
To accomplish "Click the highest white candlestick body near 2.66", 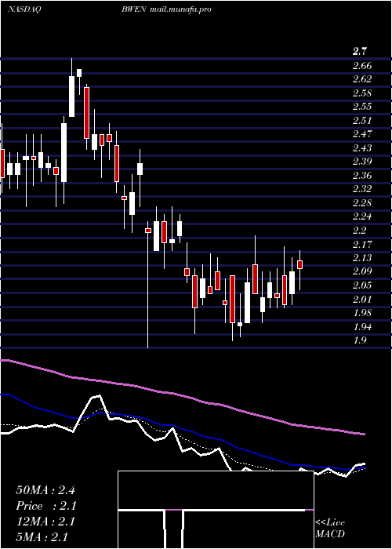I will pos(79,73).
